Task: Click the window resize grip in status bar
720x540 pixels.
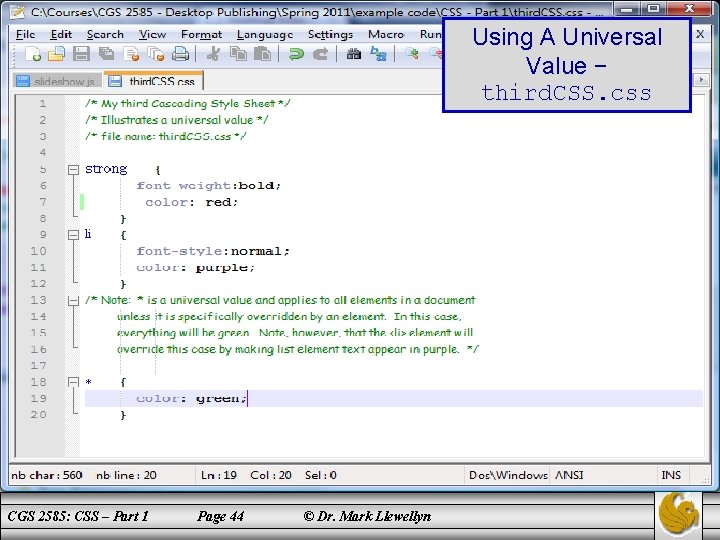Action: pyautogui.click(x=704, y=479)
